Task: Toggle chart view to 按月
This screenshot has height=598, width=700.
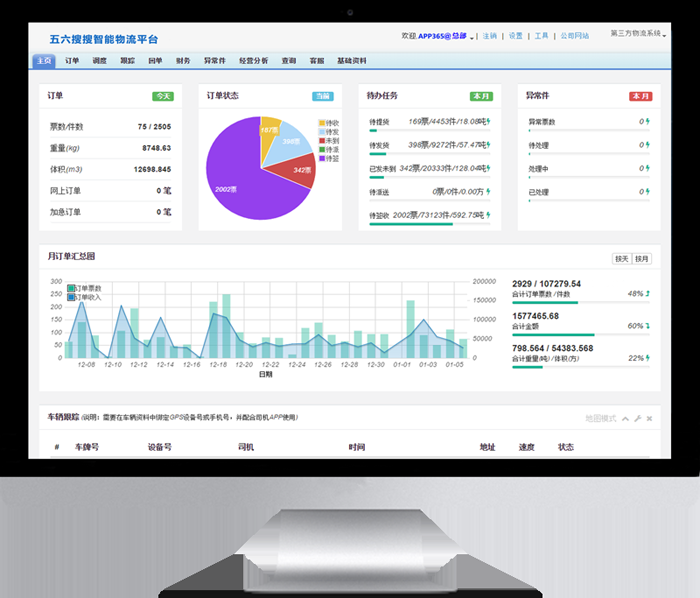Action: pyautogui.click(x=642, y=259)
